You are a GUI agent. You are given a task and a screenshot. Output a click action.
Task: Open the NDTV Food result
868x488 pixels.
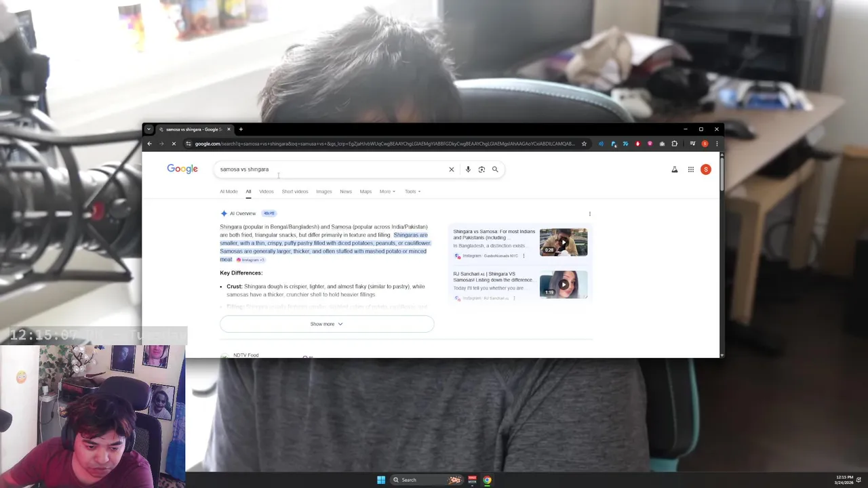(246, 355)
